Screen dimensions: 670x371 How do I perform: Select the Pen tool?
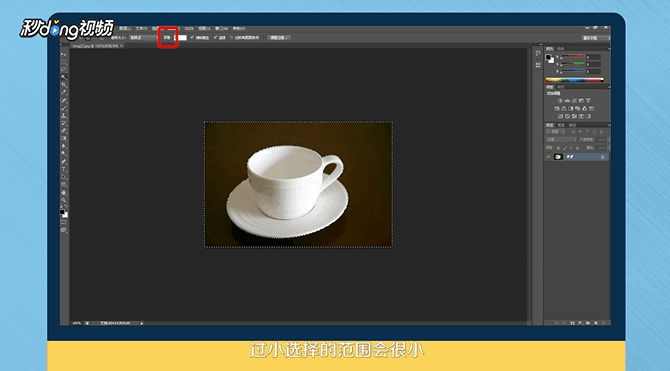click(x=64, y=161)
